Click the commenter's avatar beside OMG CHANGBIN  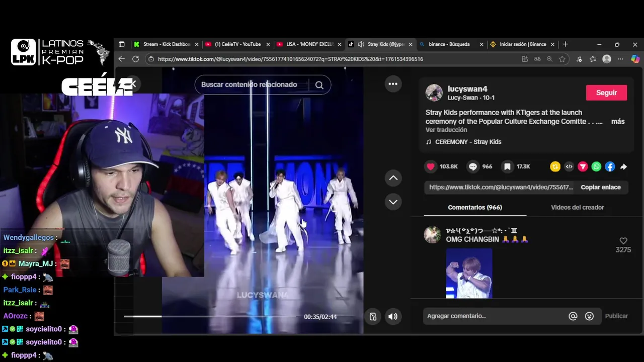pos(432,234)
